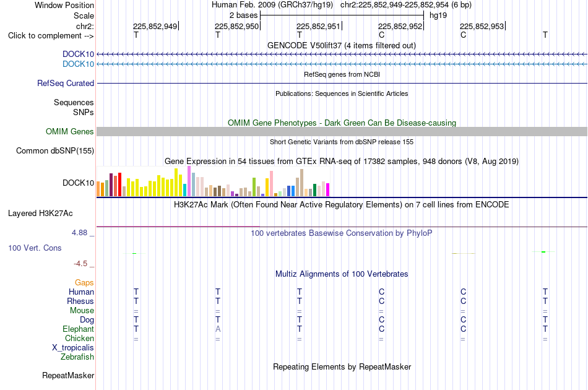588x390 pixels.
Task: Click the 'RefSeq genes from NCBI' title
Action: 342,74
